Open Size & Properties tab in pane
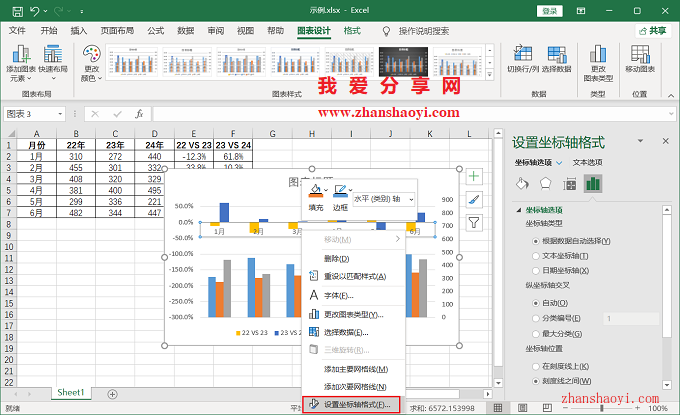 click(x=569, y=184)
